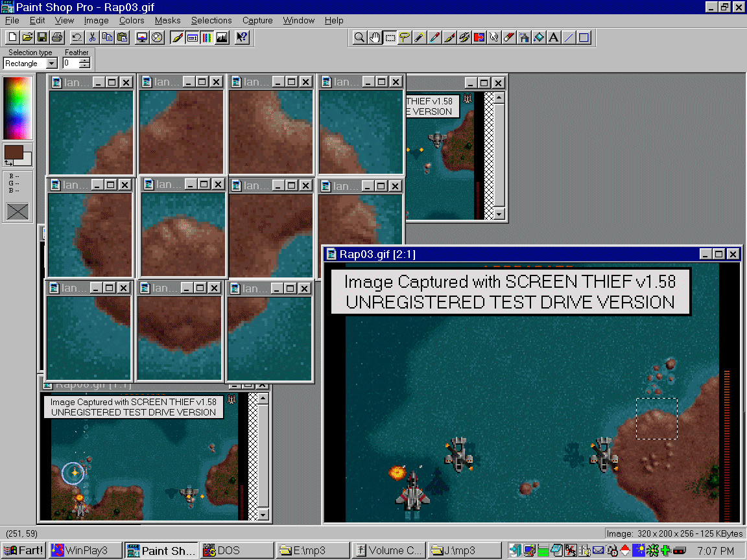This screenshot has height=560, width=747.
Task: Open the Selections menu
Action: coord(211,21)
